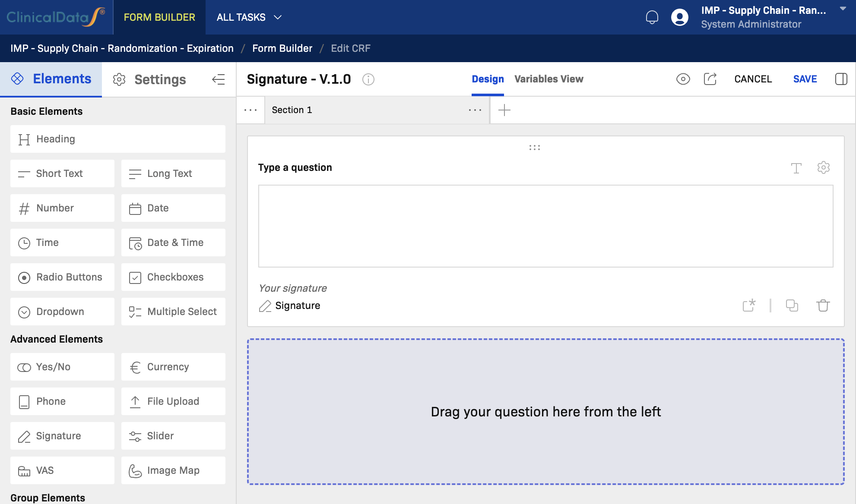
Task: Open the ALL TASKS dropdown
Action: point(249,17)
